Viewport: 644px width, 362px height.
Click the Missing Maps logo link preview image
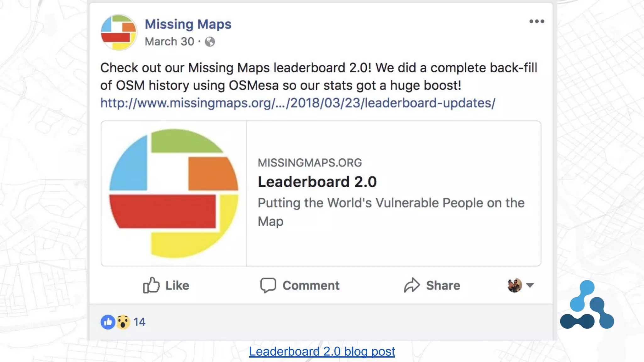tap(174, 193)
